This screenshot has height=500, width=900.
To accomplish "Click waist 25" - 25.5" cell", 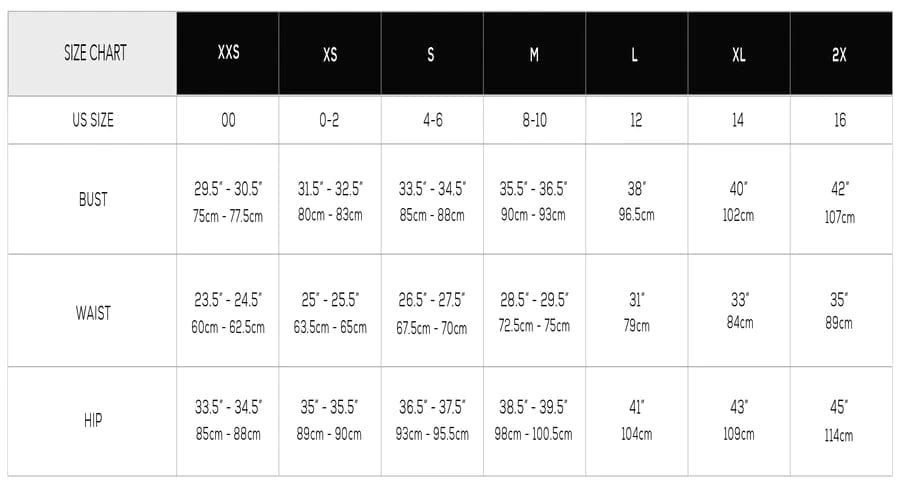I will [330, 313].
